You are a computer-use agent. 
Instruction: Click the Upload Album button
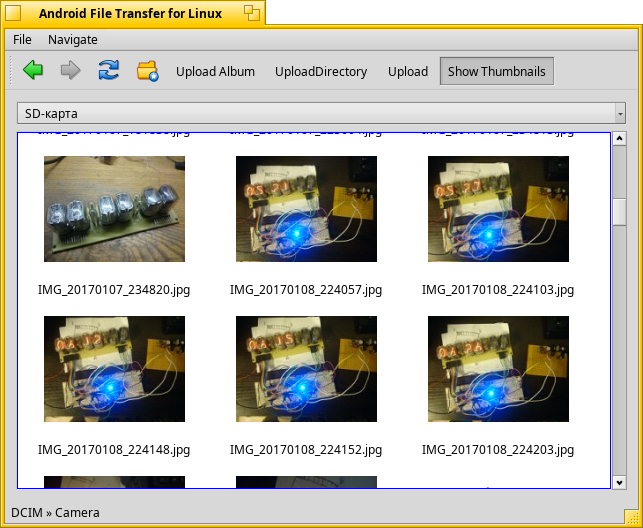[215, 71]
